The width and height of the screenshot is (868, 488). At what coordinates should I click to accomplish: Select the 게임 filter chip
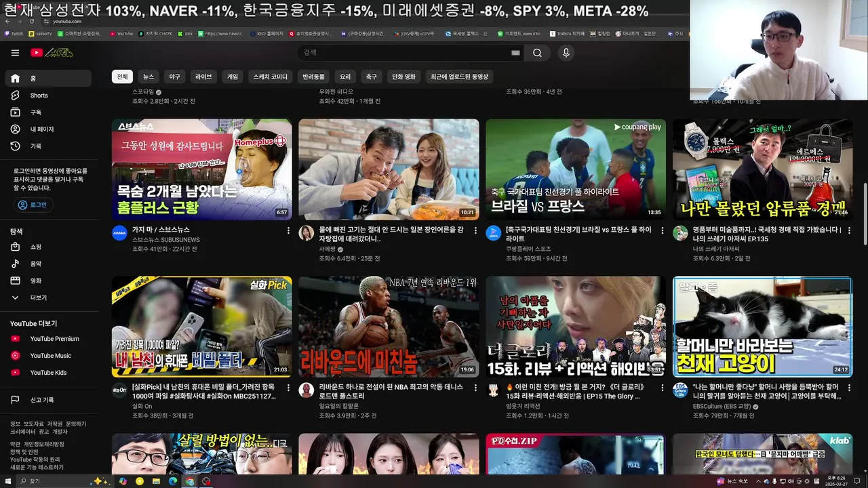pyautogui.click(x=233, y=77)
